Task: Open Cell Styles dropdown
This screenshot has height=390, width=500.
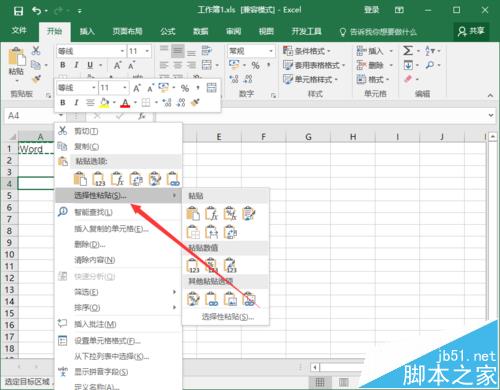Action: pyautogui.click(x=310, y=79)
